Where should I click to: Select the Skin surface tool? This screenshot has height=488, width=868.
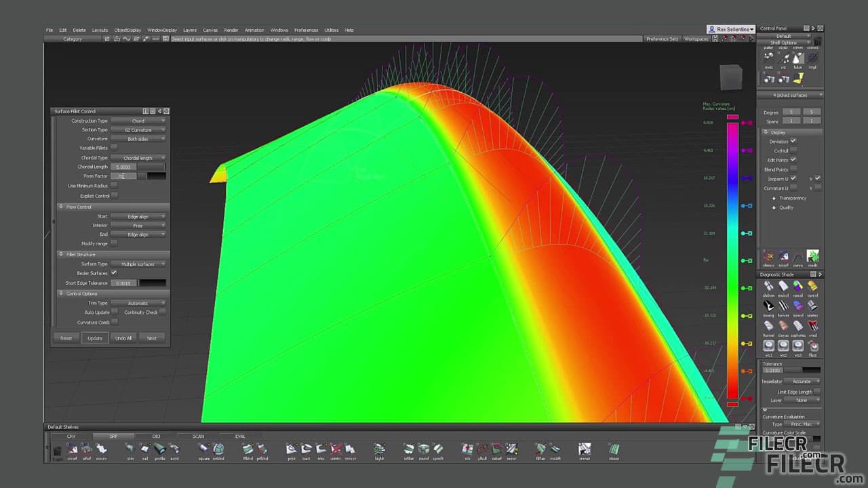coord(131,449)
